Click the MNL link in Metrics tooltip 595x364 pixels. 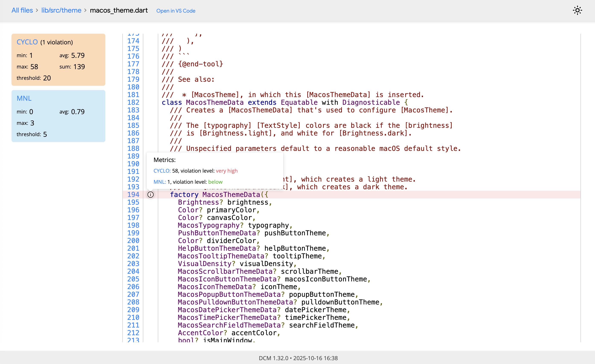click(x=159, y=182)
